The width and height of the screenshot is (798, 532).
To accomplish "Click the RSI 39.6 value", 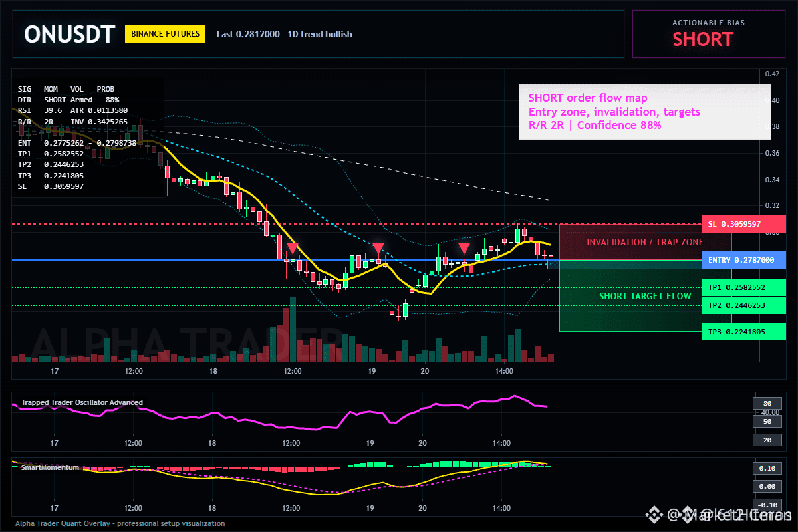I will (x=40, y=110).
